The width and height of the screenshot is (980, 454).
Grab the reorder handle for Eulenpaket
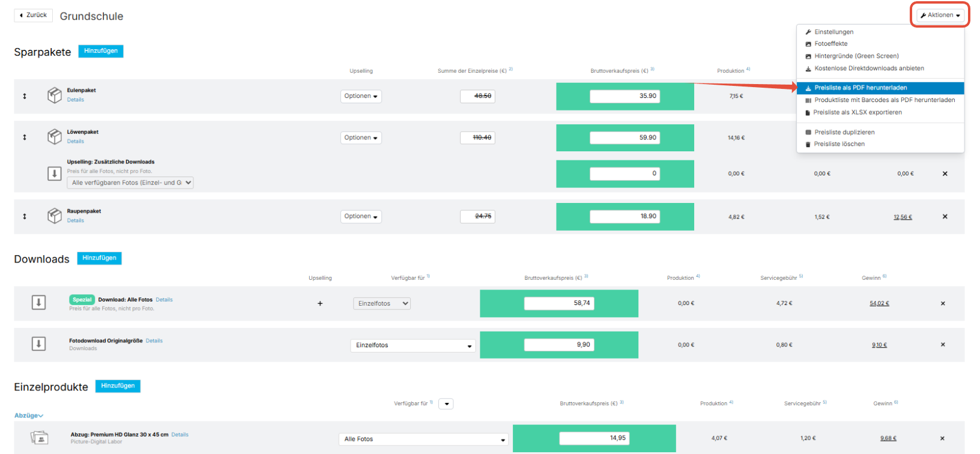click(x=25, y=96)
